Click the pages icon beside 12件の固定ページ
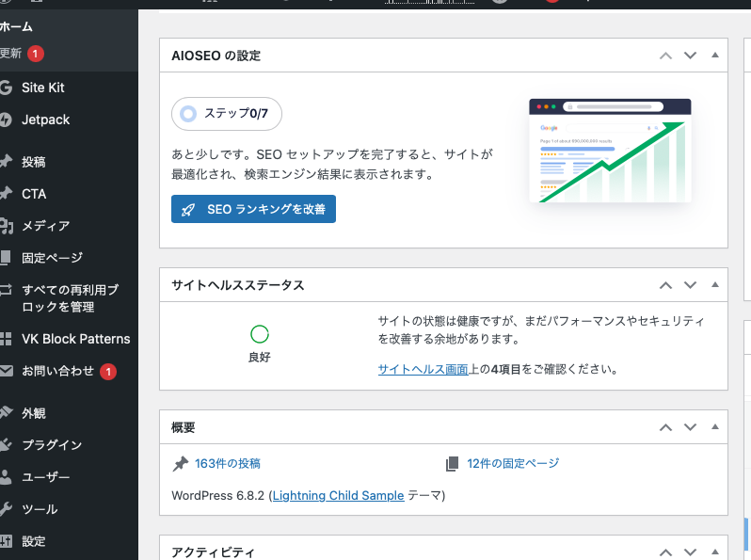The width and height of the screenshot is (751, 560). [x=452, y=464]
